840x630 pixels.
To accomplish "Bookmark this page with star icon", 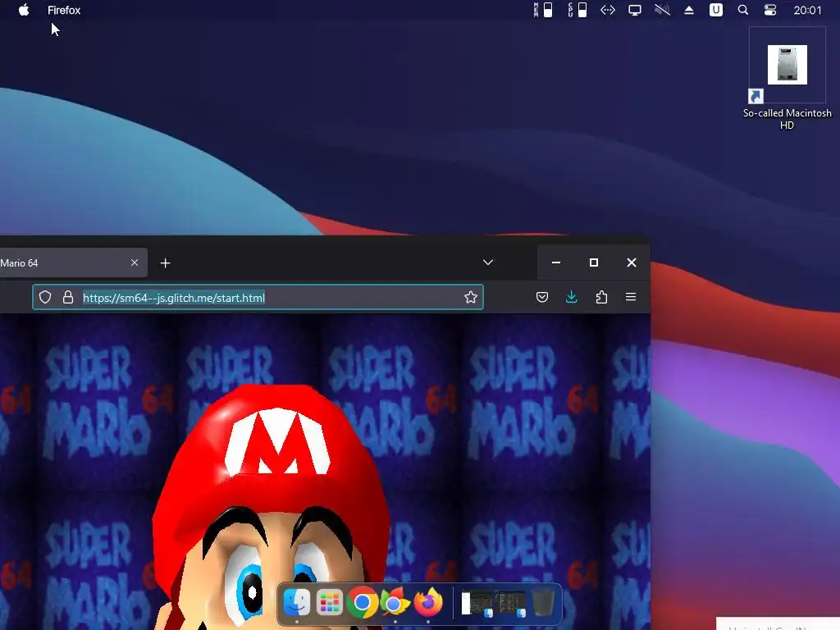I will pos(470,297).
